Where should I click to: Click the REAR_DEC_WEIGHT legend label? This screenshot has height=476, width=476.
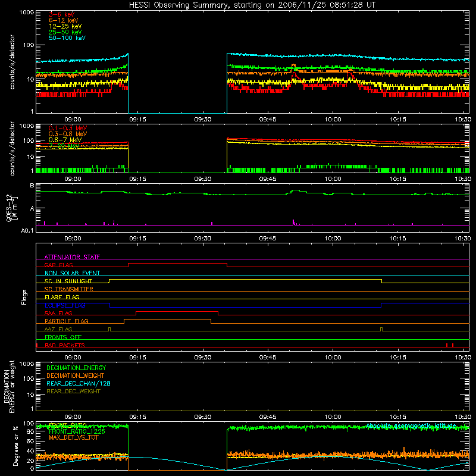(73, 392)
